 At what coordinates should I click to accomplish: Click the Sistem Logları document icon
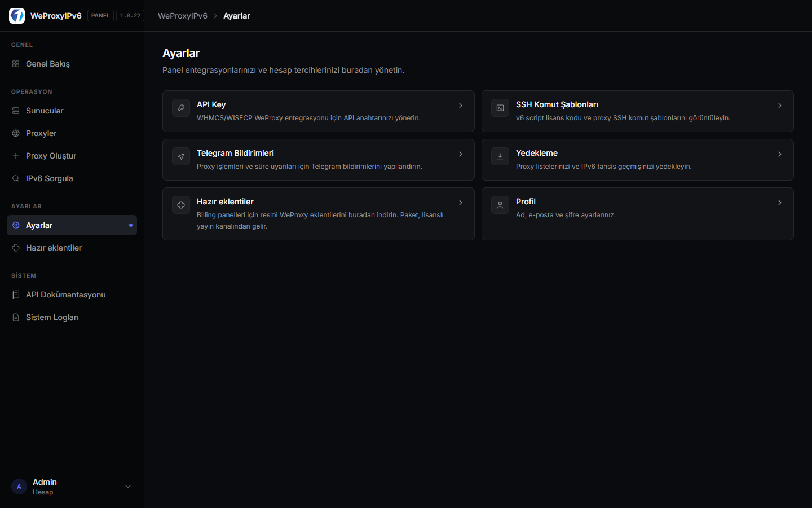(x=16, y=317)
